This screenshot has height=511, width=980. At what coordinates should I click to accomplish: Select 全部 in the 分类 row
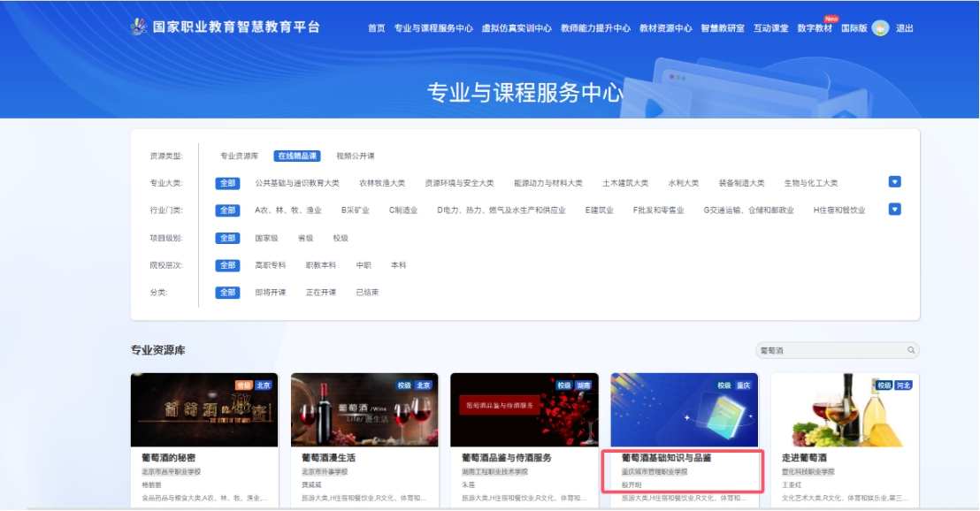pos(227,293)
